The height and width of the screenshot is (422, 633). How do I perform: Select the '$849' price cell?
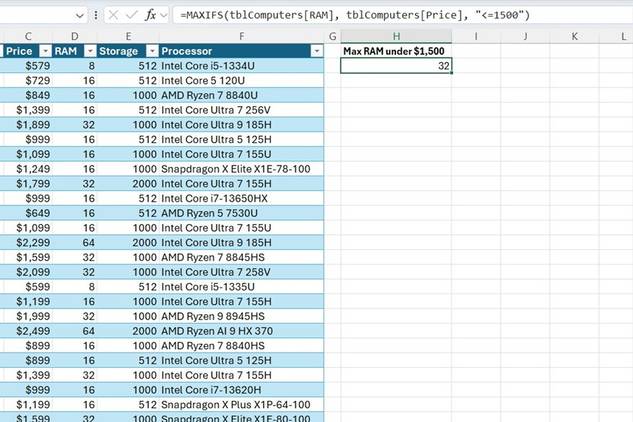[27, 95]
